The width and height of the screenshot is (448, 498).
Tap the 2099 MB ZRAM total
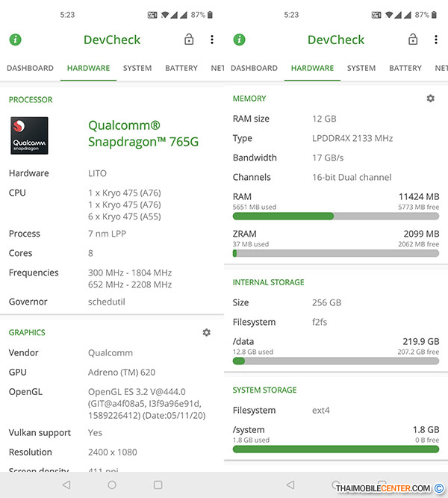(x=421, y=234)
